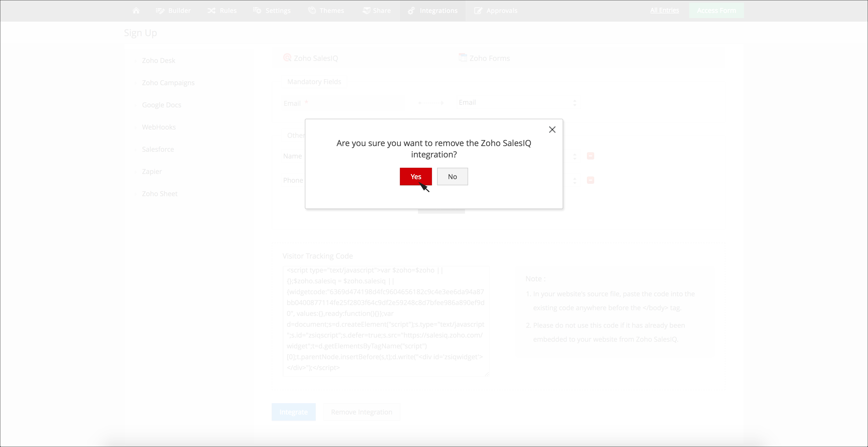Viewport: 868px width, 447px height.
Task: Click the Visitor Tracking Code text area
Action: coord(386,321)
